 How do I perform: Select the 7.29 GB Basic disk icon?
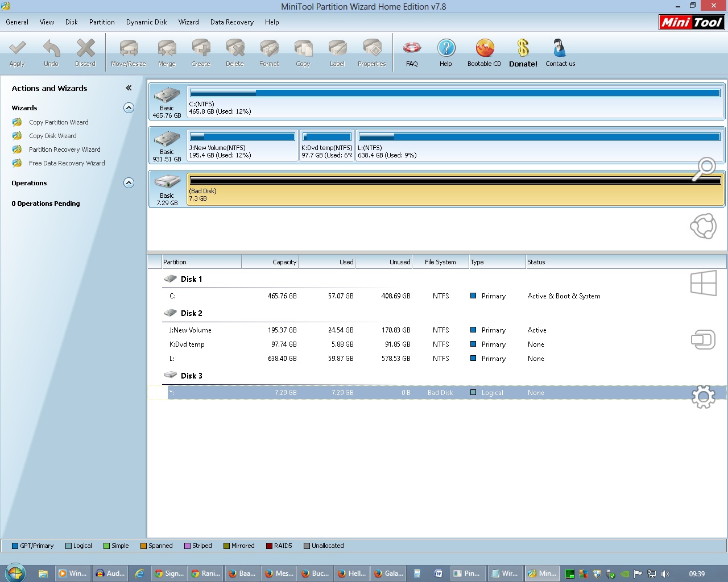(167, 182)
